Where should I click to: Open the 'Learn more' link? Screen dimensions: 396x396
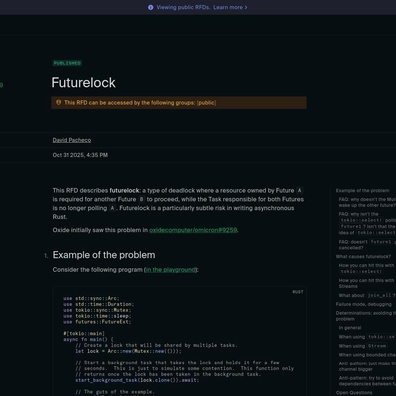click(228, 7)
